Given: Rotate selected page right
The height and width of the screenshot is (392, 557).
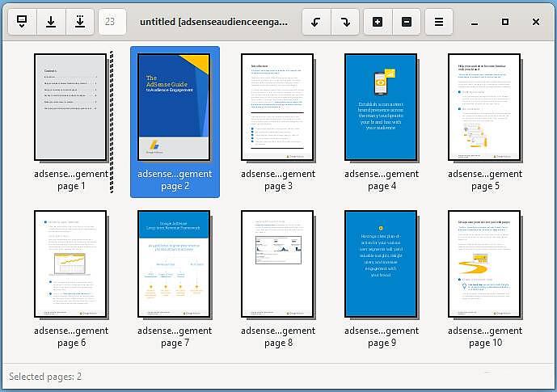Looking at the screenshot, I should 345,22.
